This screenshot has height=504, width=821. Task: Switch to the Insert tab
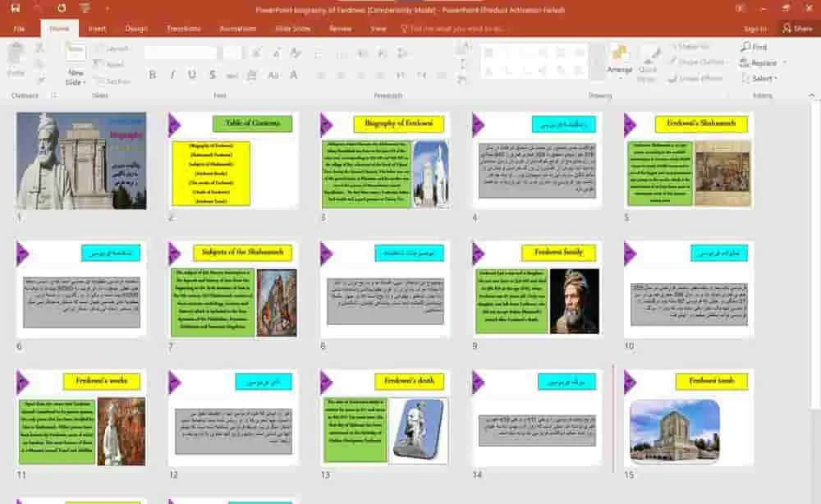(x=97, y=28)
